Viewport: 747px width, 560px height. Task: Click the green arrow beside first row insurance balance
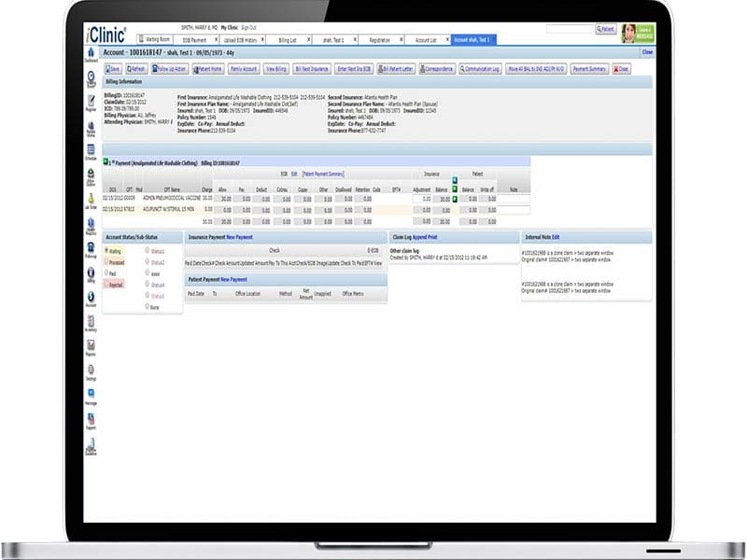pyautogui.click(x=455, y=199)
